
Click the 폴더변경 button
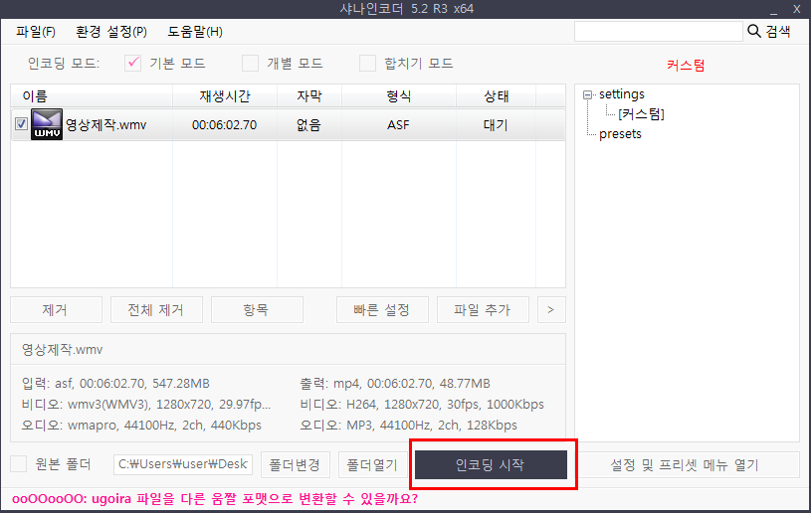[296, 464]
